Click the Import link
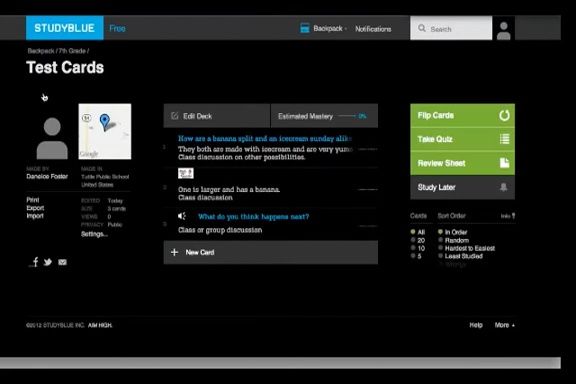Image resolution: width=576 pixels, height=384 pixels. 35,216
